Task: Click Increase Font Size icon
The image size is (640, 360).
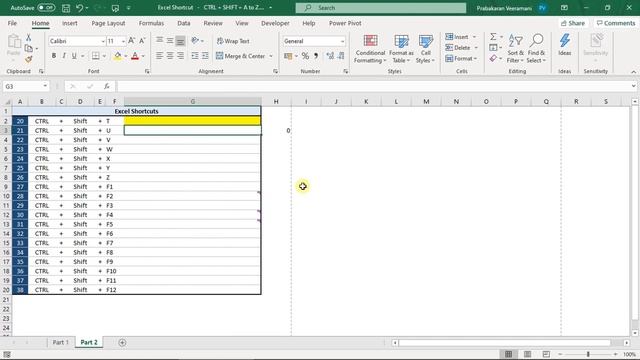Action: [131, 41]
